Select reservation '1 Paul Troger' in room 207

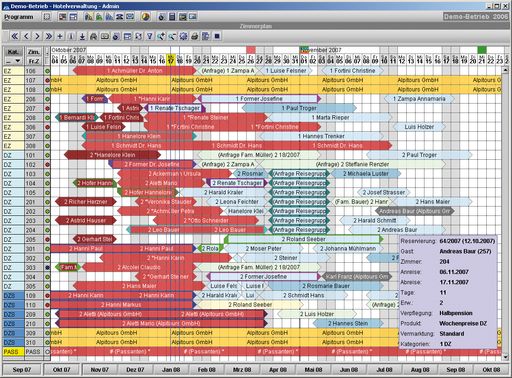click(299, 108)
